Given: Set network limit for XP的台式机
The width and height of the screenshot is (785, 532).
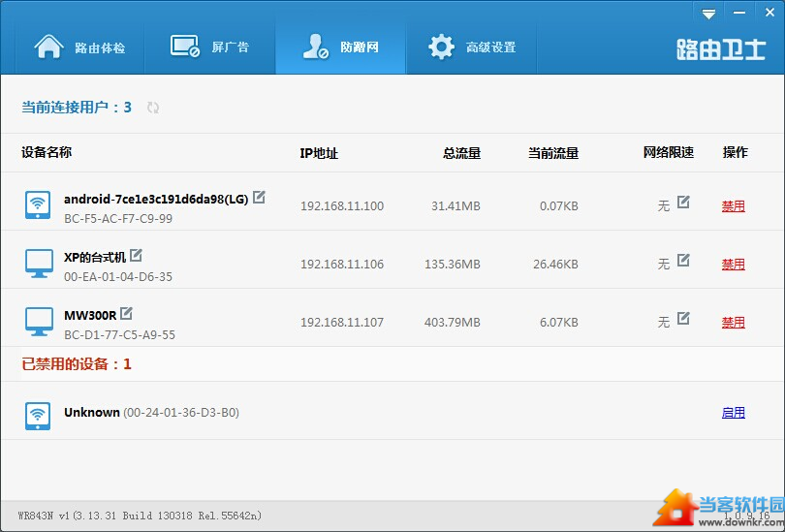Looking at the screenshot, I should pos(683,261).
